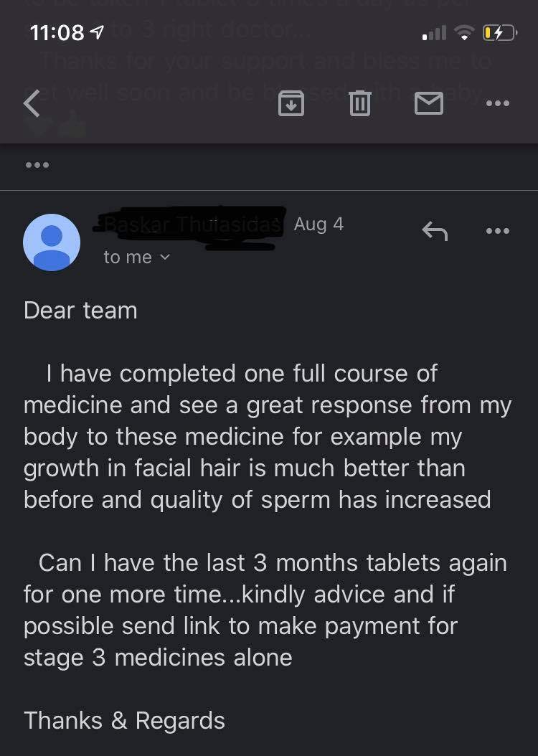
Task: Tap the "Aug 4" message date
Action: [x=318, y=225]
